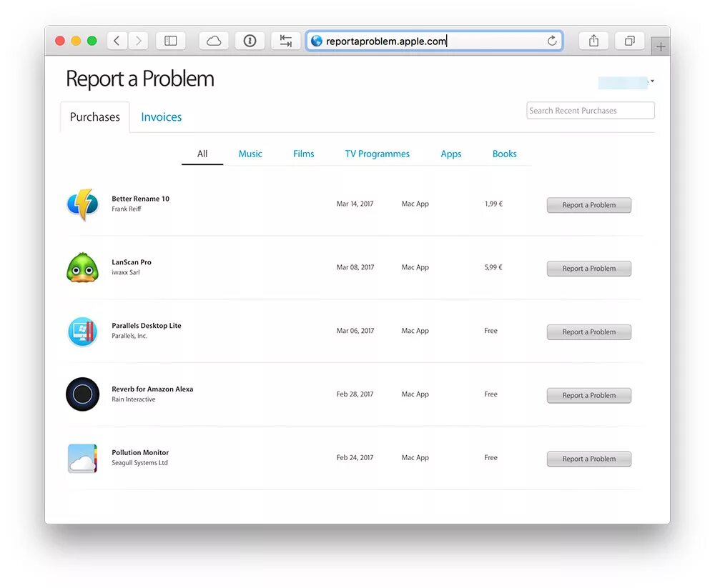Image resolution: width=715 pixels, height=588 pixels.
Task: Click the green fullscreen window button
Action: 92,41
